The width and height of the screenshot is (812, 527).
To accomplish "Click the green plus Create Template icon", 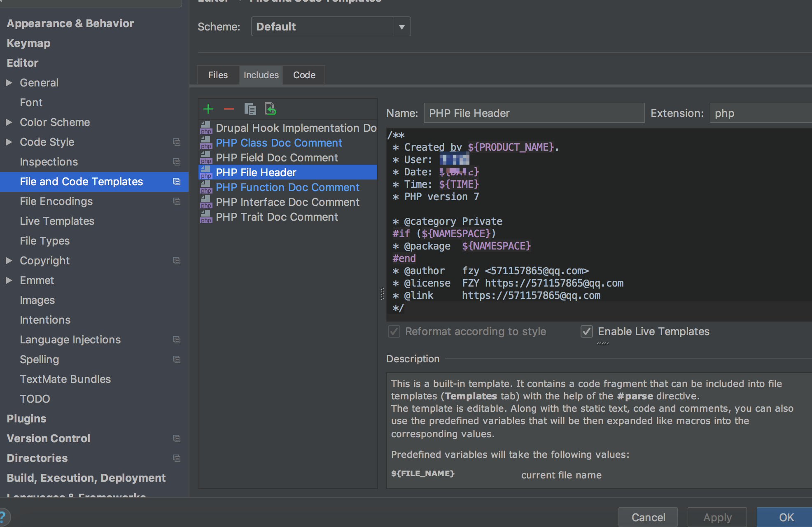I will (x=208, y=109).
